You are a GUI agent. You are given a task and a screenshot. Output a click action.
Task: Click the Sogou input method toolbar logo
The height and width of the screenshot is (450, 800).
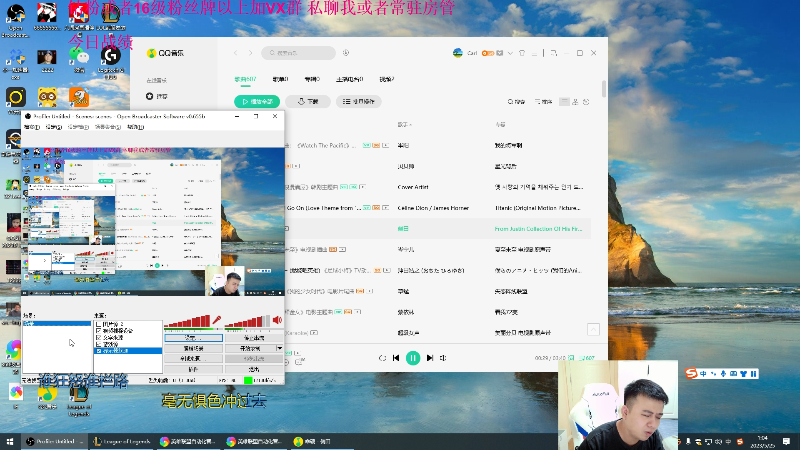(x=691, y=373)
